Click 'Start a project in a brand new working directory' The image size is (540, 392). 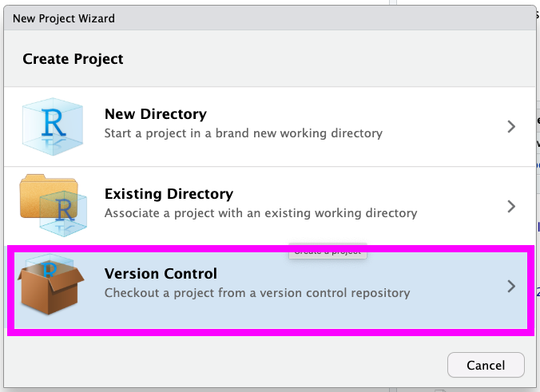click(243, 133)
